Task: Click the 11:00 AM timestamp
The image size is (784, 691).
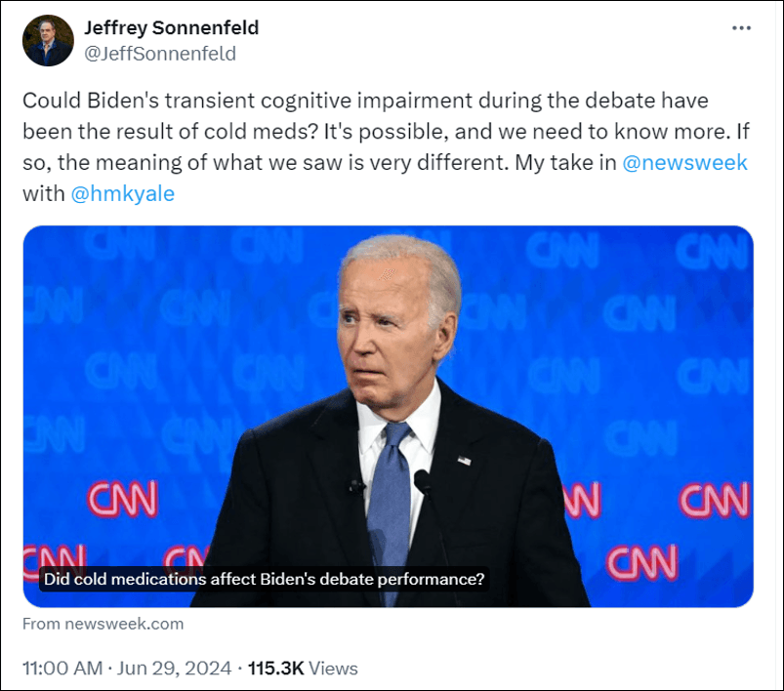Action: (x=62, y=669)
